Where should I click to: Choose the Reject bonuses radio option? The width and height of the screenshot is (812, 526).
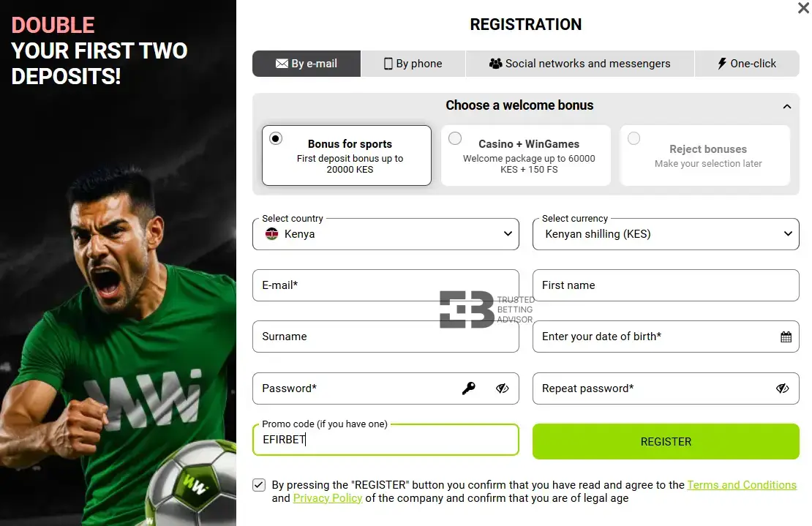click(x=634, y=139)
